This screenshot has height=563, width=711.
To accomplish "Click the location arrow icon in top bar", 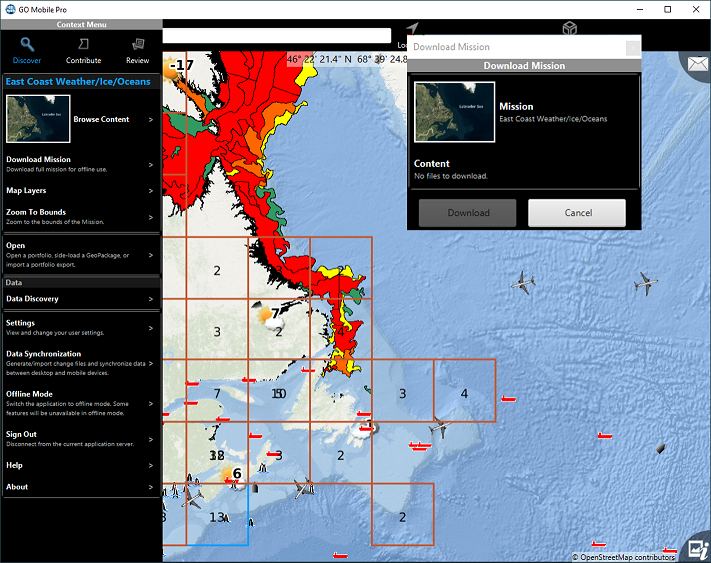I will coord(412,28).
